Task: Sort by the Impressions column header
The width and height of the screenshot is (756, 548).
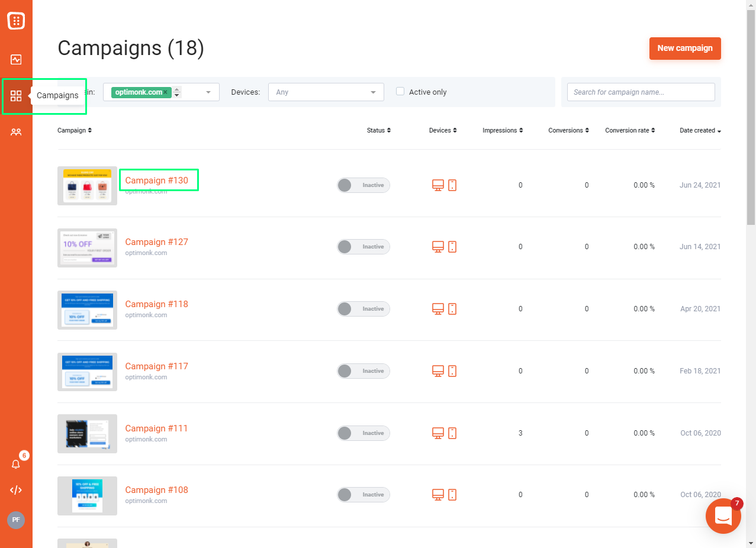Action: tap(503, 130)
